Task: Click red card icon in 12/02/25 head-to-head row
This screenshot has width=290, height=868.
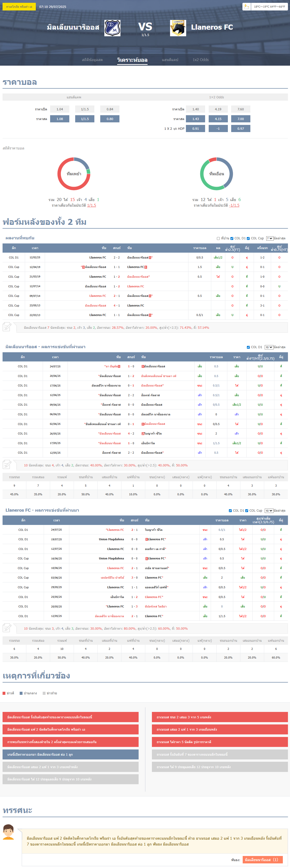Action: (x=150, y=257)
